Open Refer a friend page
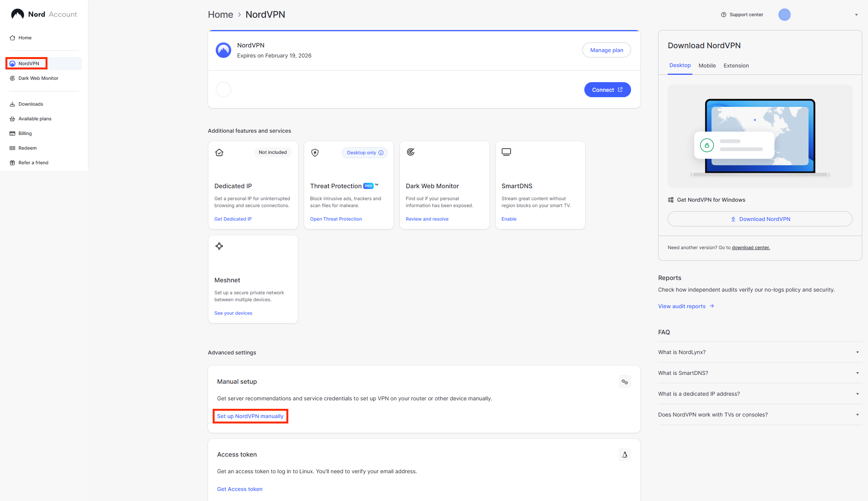This screenshot has height=501, width=868. [29, 163]
